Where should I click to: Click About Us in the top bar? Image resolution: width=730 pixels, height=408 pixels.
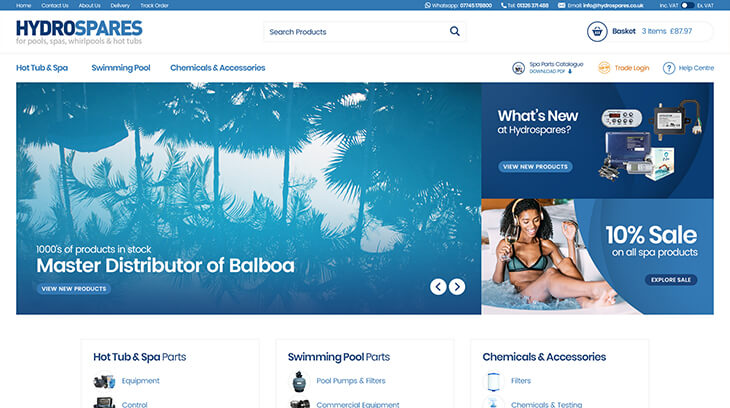pyautogui.click(x=89, y=6)
